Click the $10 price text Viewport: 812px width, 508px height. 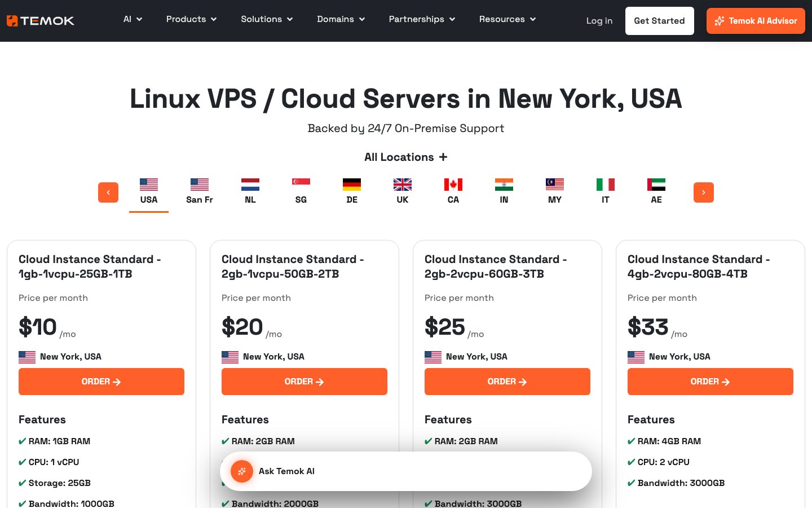pyautogui.click(x=38, y=327)
